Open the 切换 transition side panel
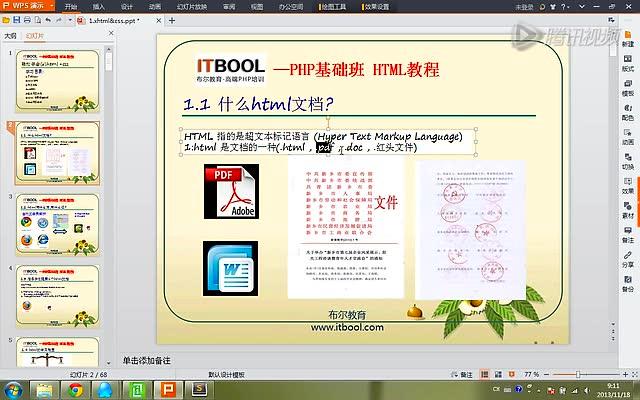This screenshot has height=400, width=640. click(628, 162)
